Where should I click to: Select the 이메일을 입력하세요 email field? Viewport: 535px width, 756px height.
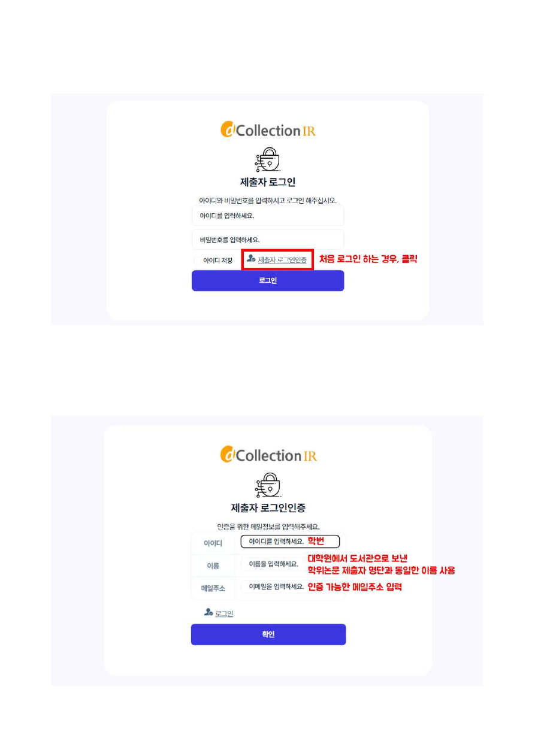click(274, 586)
